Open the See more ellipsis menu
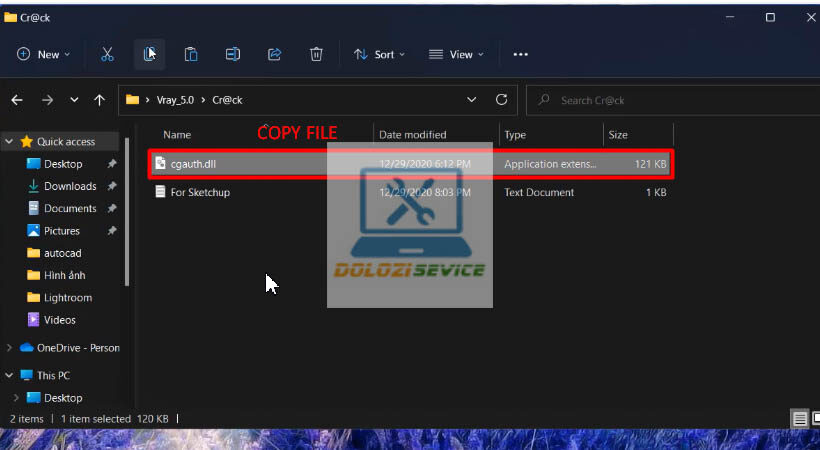This screenshot has width=820, height=450. (x=520, y=54)
